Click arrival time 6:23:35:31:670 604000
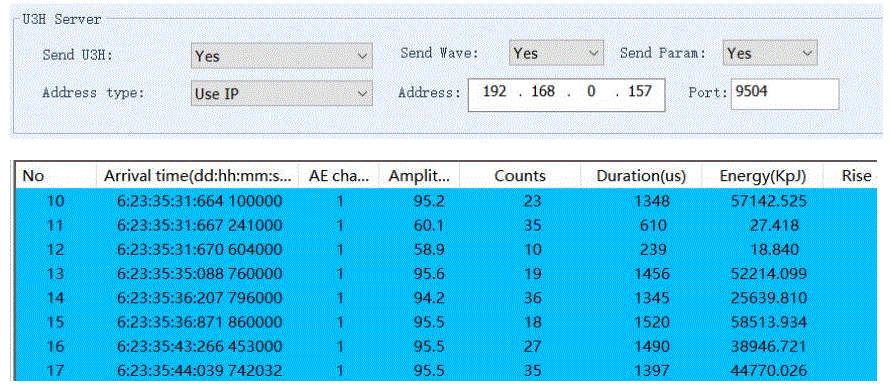Viewport: 892px width, 387px height. click(x=199, y=249)
